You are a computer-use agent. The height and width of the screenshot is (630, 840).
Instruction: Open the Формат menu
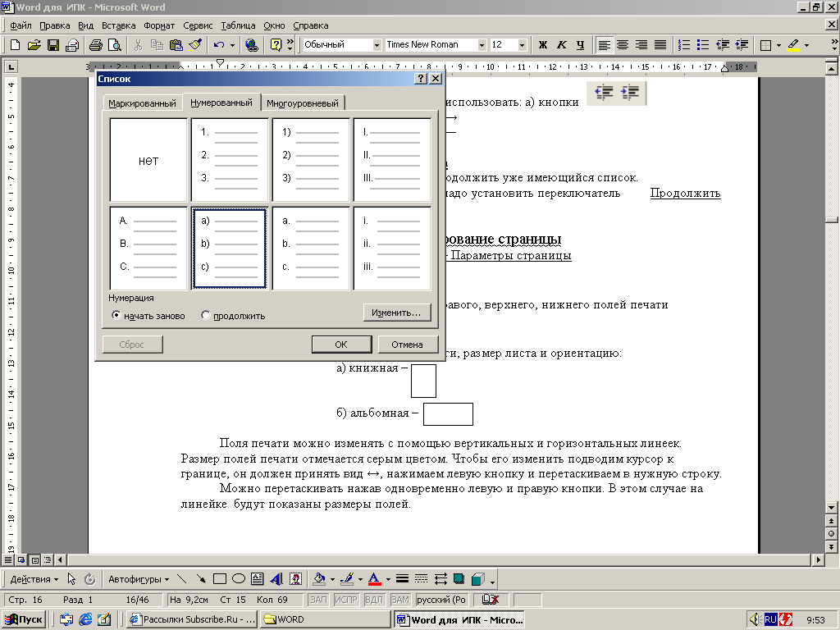point(159,25)
